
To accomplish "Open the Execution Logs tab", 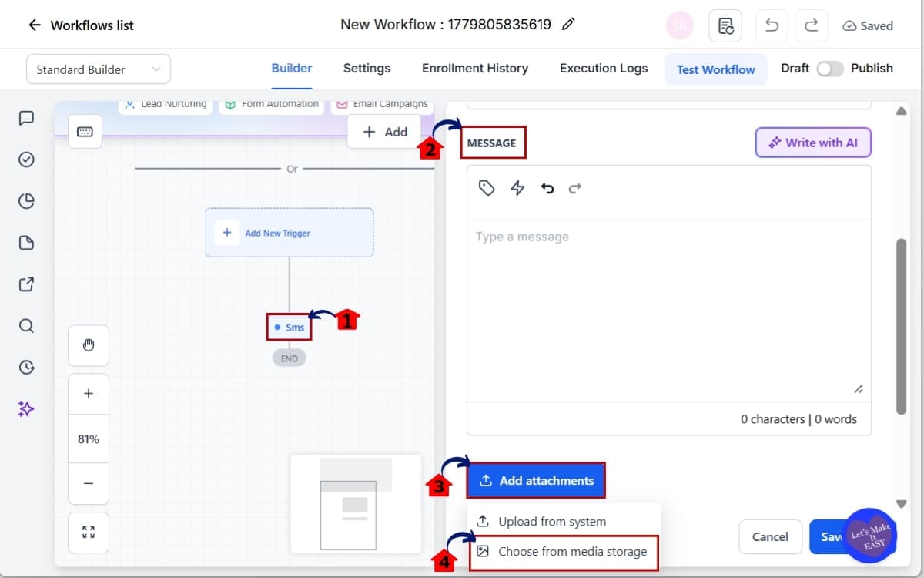I will click(x=604, y=68).
